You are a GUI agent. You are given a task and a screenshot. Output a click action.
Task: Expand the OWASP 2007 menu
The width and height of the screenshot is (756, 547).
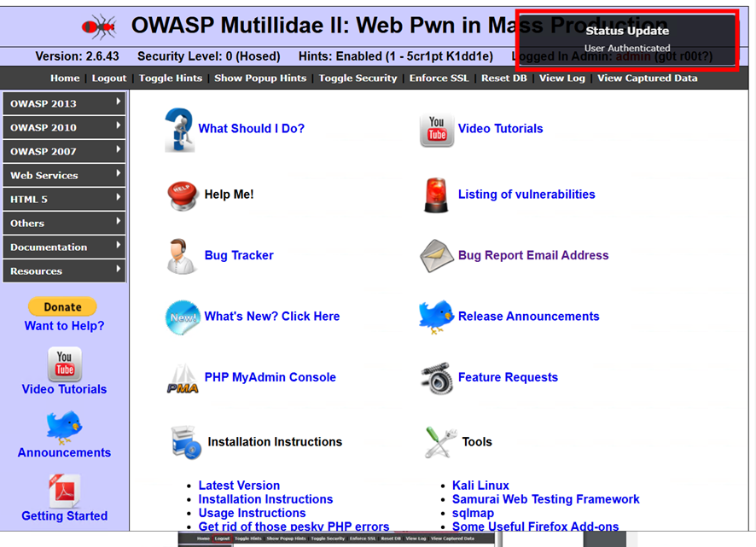pyautogui.click(x=64, y=151)
